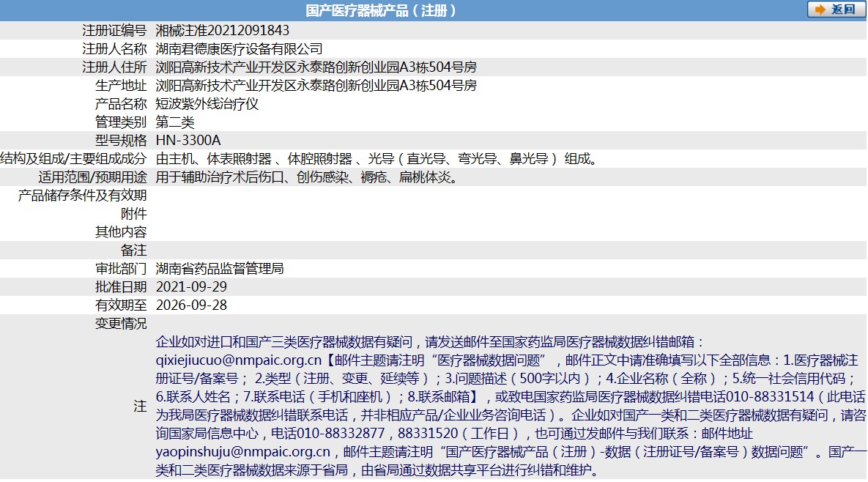This screenshot has width=868, height=482.
Task: Click the 有效期至 label
Action: click(121, 305)
